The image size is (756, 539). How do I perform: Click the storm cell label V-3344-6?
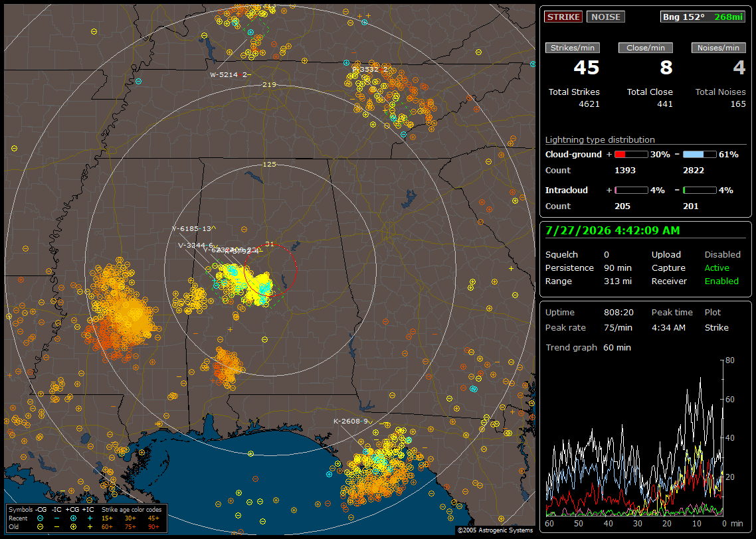click(x=195, y=245)
